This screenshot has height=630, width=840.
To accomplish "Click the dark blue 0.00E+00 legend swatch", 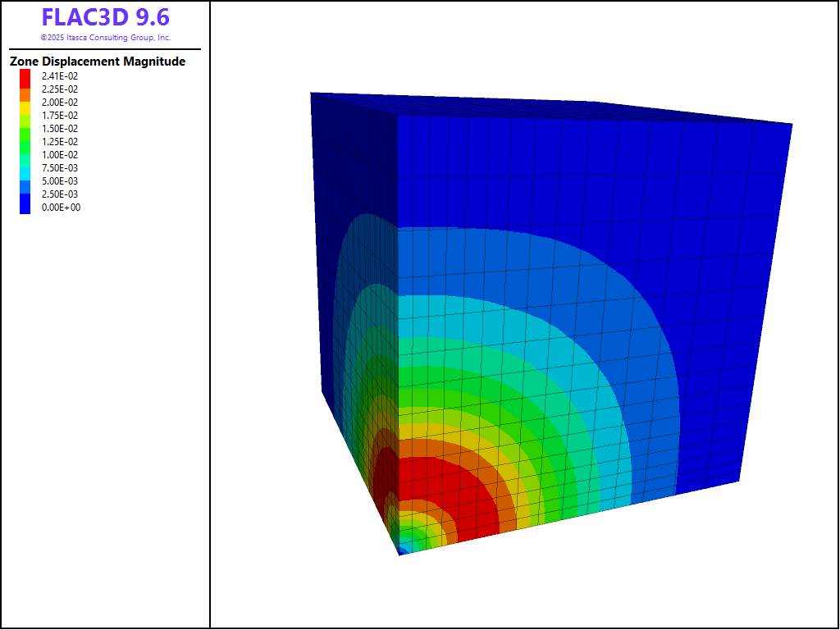I will pos(25,208).
